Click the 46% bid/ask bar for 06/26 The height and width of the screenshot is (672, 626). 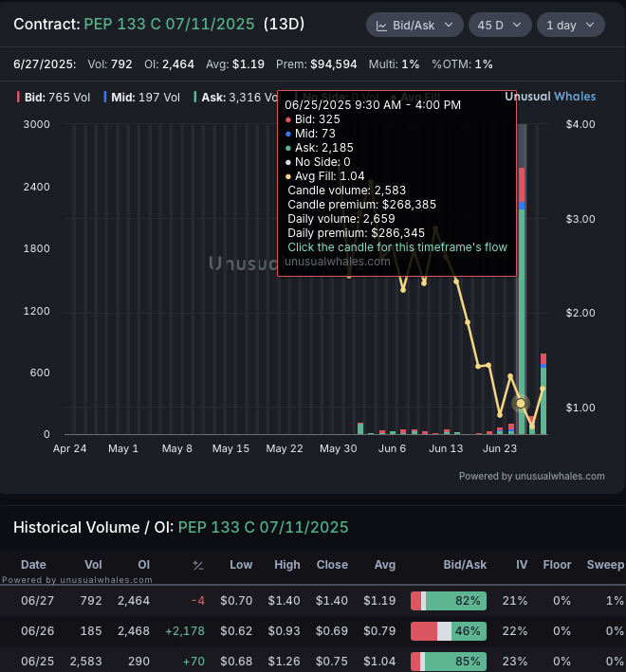449,631
